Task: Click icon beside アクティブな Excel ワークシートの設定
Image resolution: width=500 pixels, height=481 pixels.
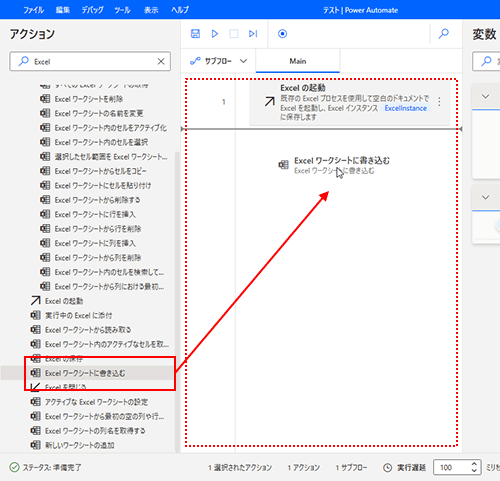Action: click(35, 402)
